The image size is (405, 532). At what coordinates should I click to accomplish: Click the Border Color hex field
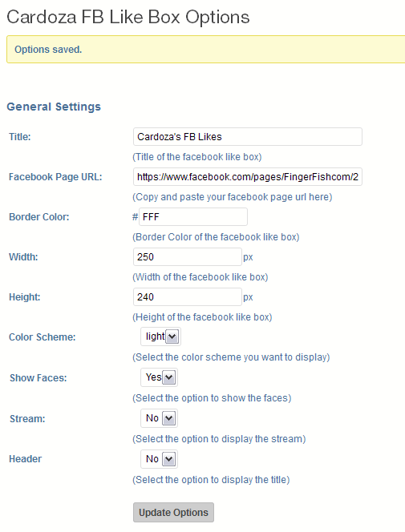(x=193, y=217)
